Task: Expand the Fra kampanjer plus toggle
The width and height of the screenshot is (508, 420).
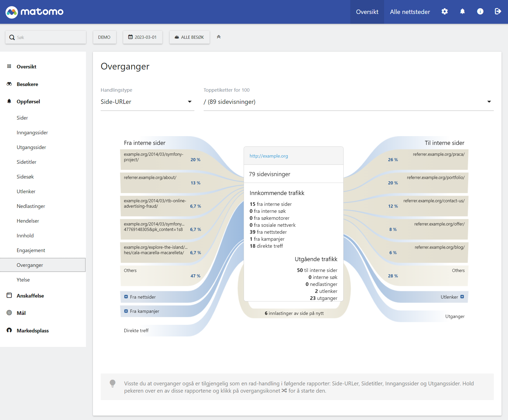Action: point(126,311)
